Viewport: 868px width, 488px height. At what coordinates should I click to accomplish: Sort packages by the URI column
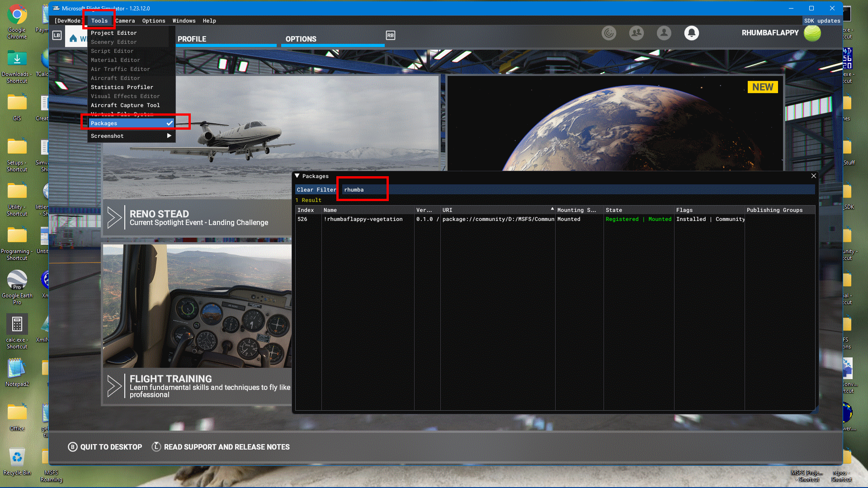[498, 210]
